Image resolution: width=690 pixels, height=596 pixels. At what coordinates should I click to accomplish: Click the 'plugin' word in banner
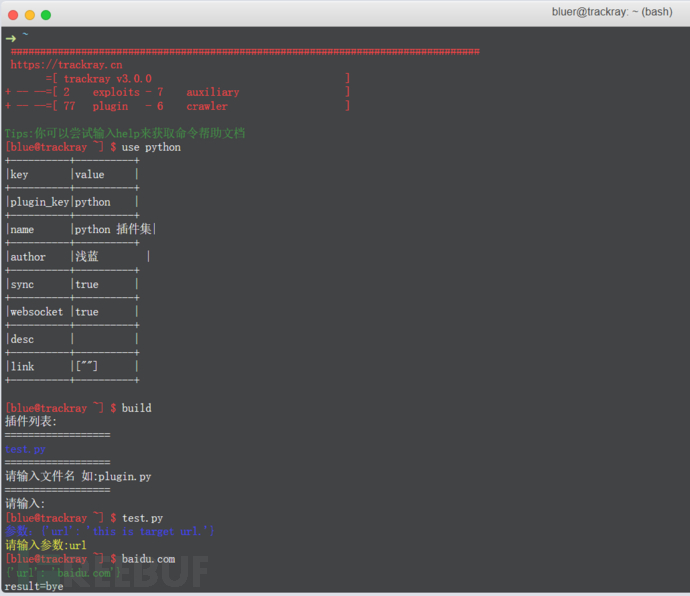[110, 107]
